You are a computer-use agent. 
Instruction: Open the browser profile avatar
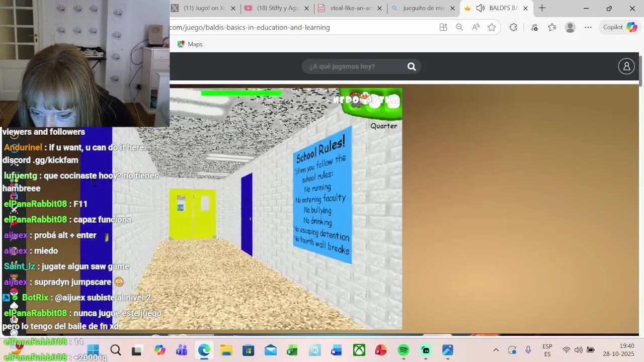click(570, 27)
